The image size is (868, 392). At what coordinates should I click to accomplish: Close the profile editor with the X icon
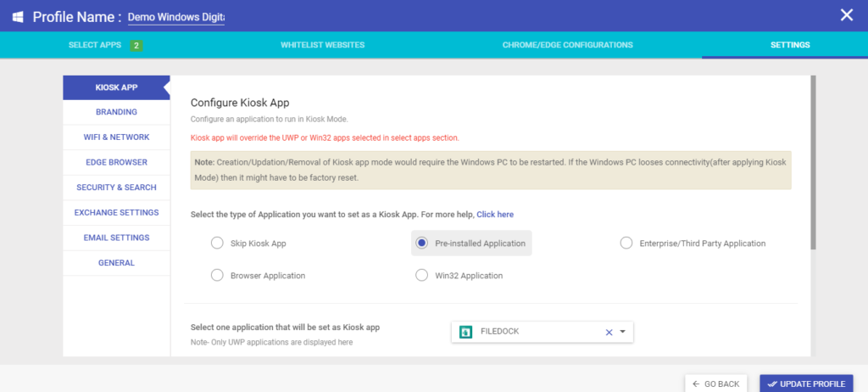tap(847, 15)
